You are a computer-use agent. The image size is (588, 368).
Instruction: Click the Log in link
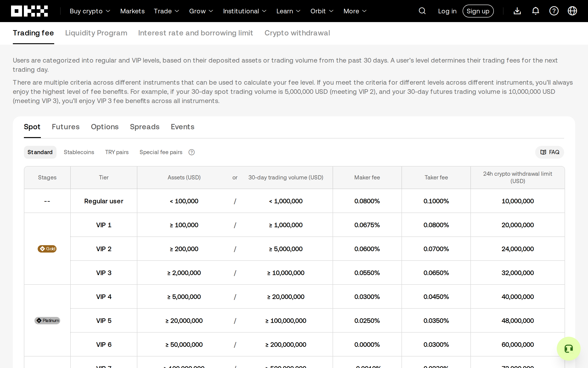point(447,11)
